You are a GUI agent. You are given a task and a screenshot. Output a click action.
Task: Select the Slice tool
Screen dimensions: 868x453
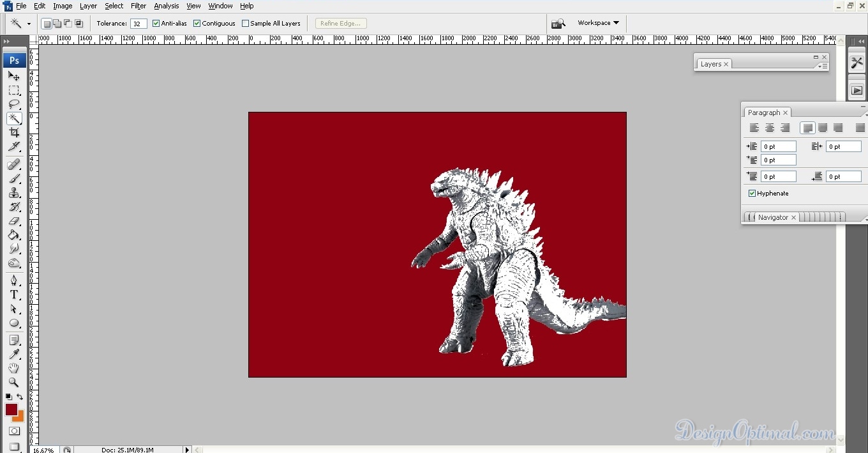tap(14, 146)
